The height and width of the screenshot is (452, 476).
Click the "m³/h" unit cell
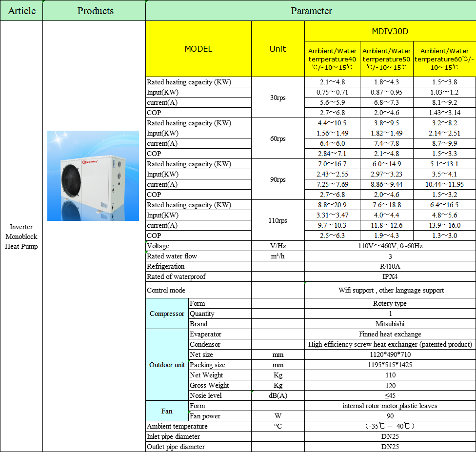[x=278, y=256]
